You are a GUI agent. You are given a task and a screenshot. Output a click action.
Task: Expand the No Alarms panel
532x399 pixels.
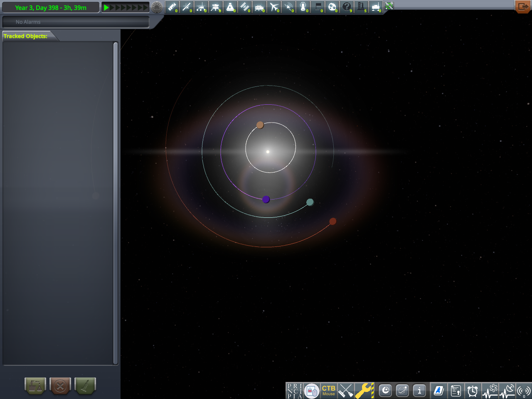click(75, 22)
